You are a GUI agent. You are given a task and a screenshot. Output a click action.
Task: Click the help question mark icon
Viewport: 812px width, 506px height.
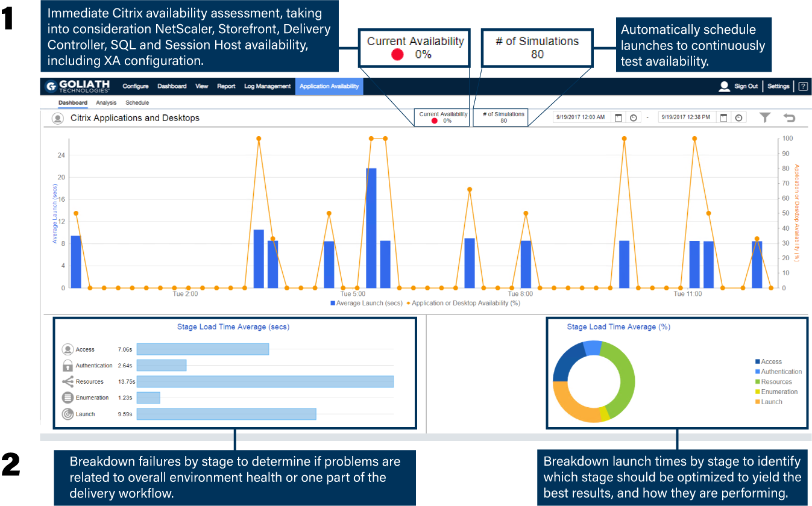(x=803, y=86)
